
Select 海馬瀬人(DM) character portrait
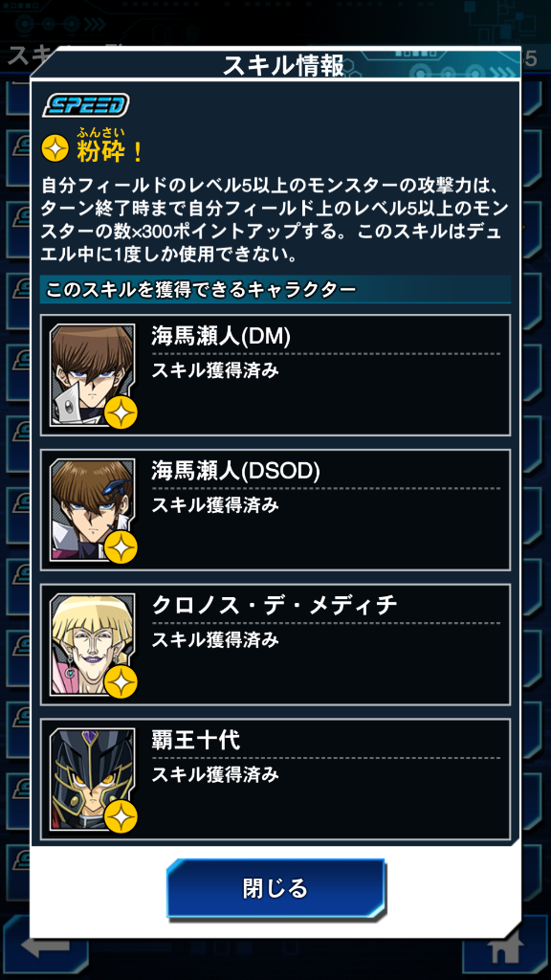pyautogui.click(x=92, y=375)
